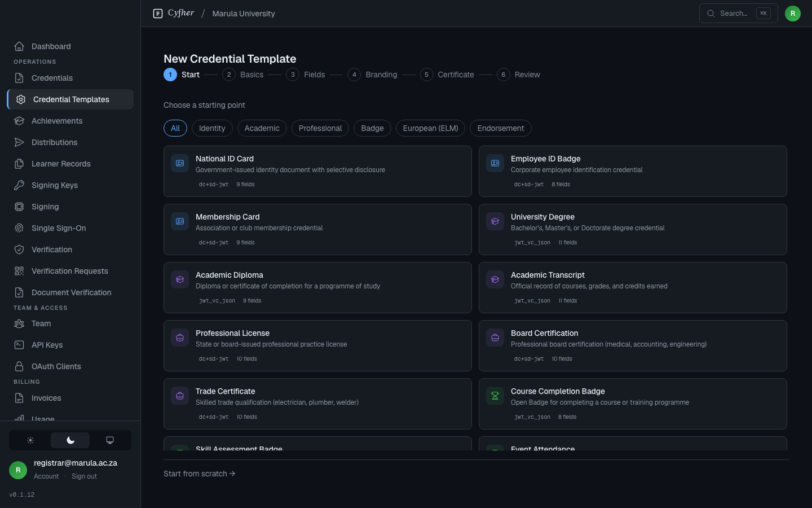The height and width of the screenshot is (508, 812).
Task: Click the Document Verification file icon
Action: pyautogui.click(x=19, y=292)
